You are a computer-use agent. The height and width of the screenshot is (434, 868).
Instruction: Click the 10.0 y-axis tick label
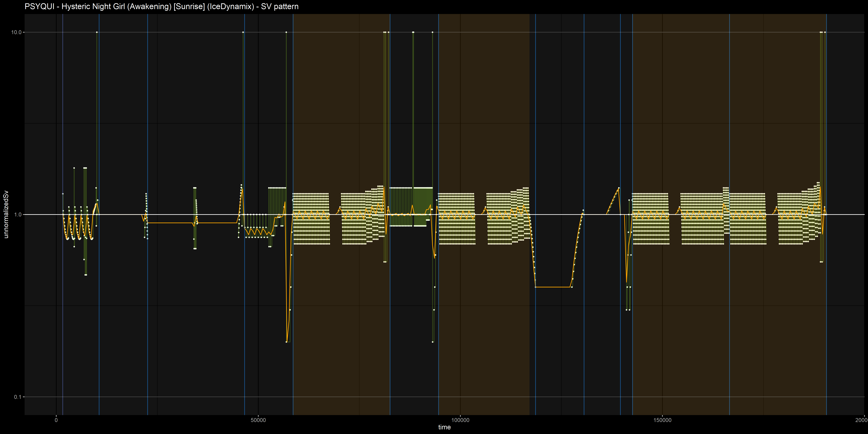[16, 32]
